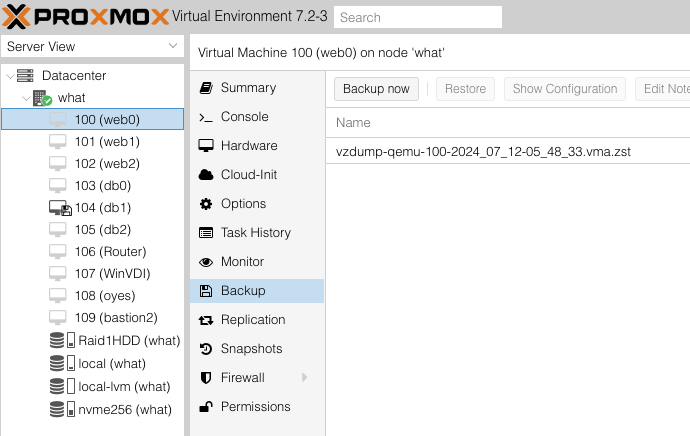Click the Search input field
690x436 pixels.
pyautogui.click(x=418, y=17)
